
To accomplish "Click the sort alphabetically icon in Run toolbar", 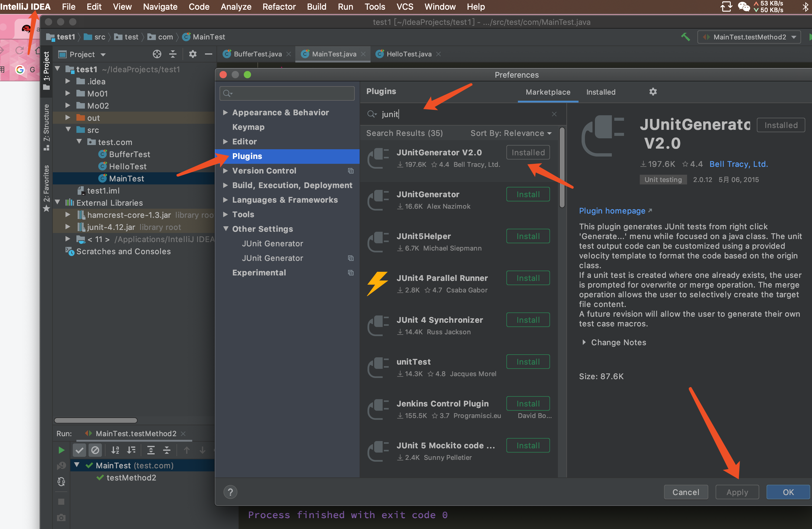I will [x=115, y=450].
